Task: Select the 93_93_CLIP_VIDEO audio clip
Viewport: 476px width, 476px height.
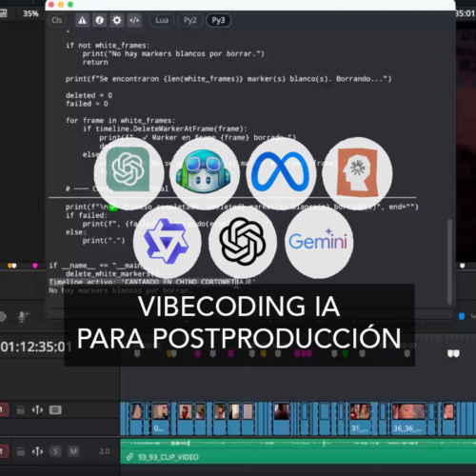Action: pyautogui.click(x=298, y=451)
